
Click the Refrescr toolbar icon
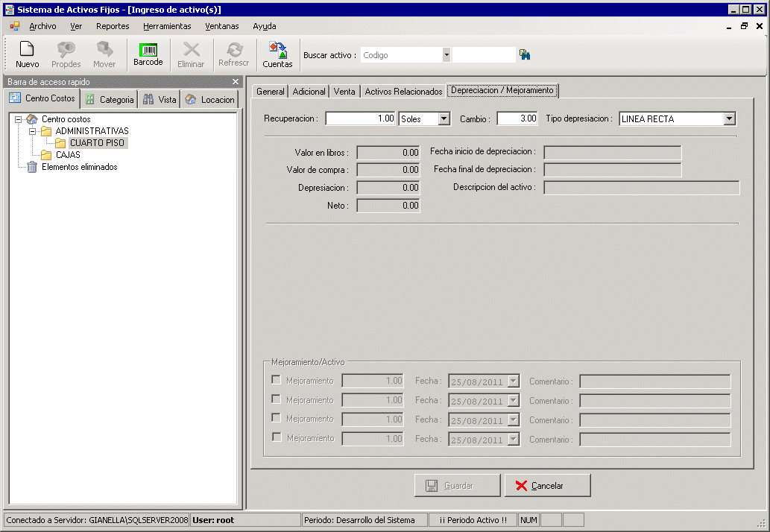[x=234, y=54]
